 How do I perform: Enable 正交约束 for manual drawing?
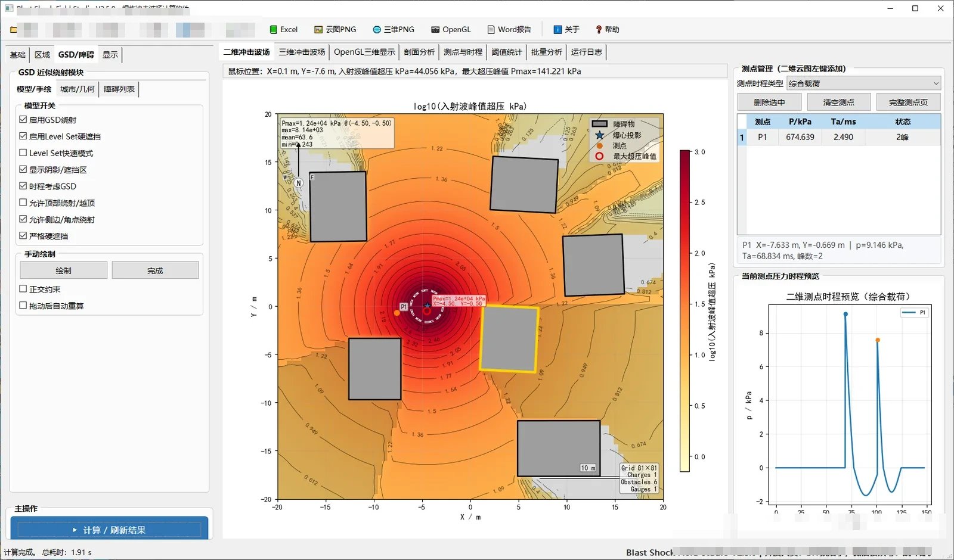(x=23, y=289)
